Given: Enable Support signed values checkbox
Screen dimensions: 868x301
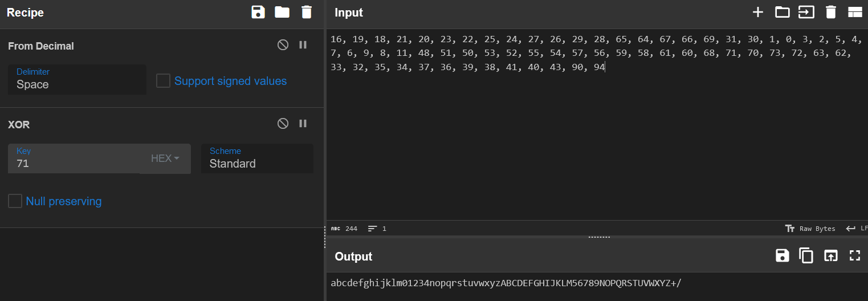Looking at the screenshot, I should coord(164,81).
